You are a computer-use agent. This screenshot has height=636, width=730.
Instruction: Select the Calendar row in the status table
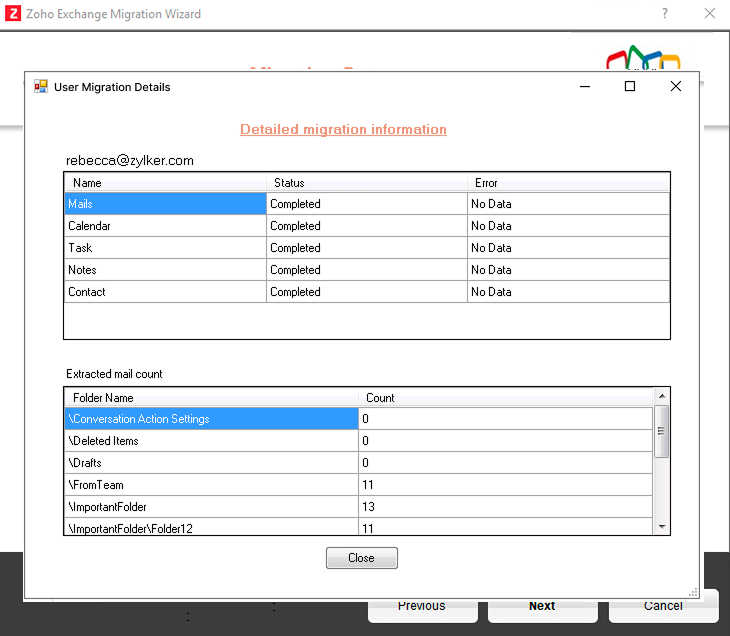[x=367, y=226]
